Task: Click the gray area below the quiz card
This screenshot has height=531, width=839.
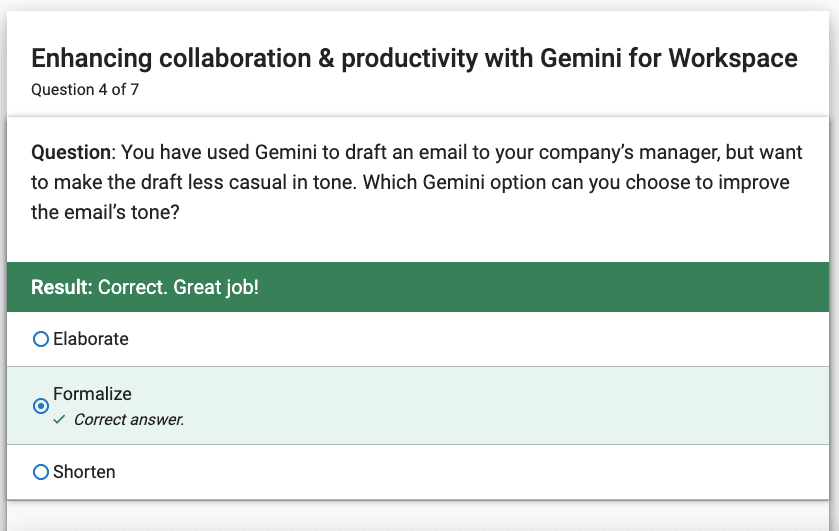Action: tap(418, 517)
